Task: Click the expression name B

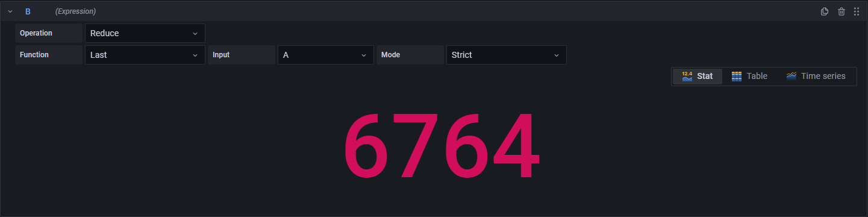Action: click(28, 11)
